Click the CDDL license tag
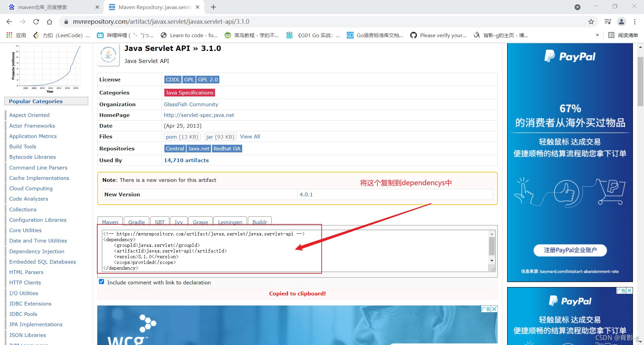 pos(173,80)
